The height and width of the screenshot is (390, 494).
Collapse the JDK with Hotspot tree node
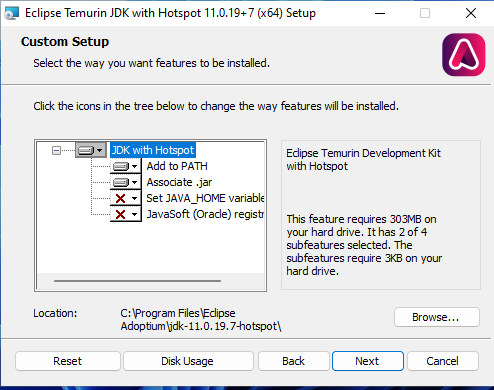coord(56,151)
